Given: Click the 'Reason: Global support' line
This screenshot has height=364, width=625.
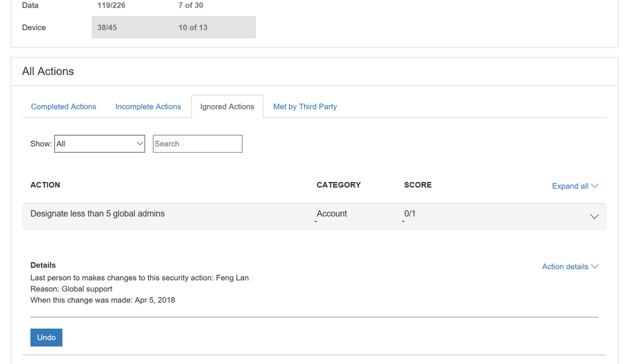Looking at the screenshot, I should 71,289.
